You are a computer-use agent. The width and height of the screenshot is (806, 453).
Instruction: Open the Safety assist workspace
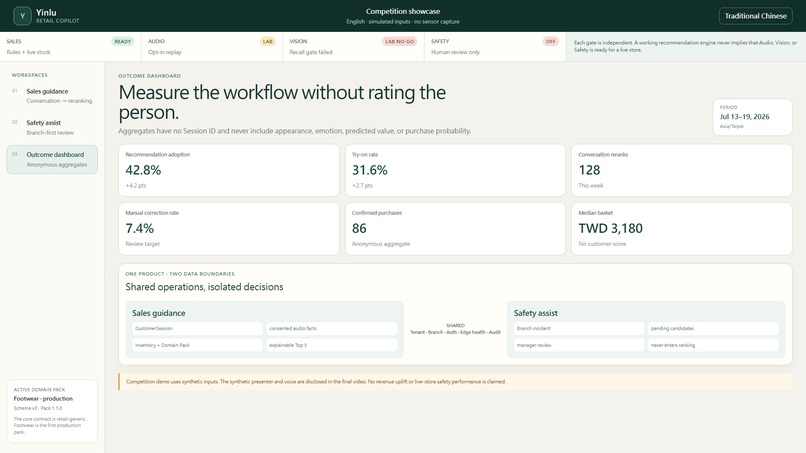[x=52, y=127]
